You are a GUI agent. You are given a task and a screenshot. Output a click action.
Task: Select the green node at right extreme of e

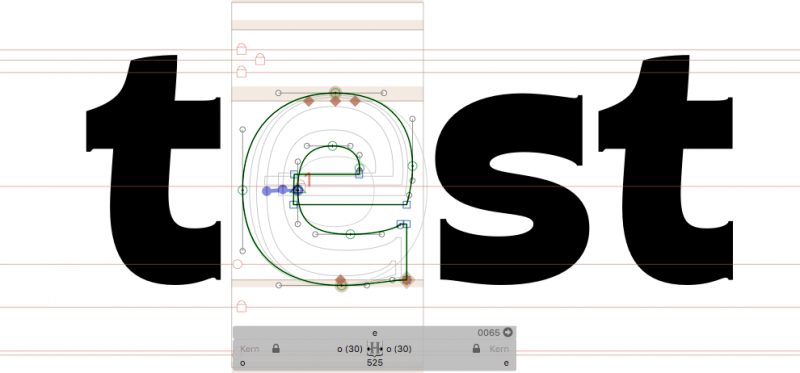pyautogui.click(x=412, y=166)
